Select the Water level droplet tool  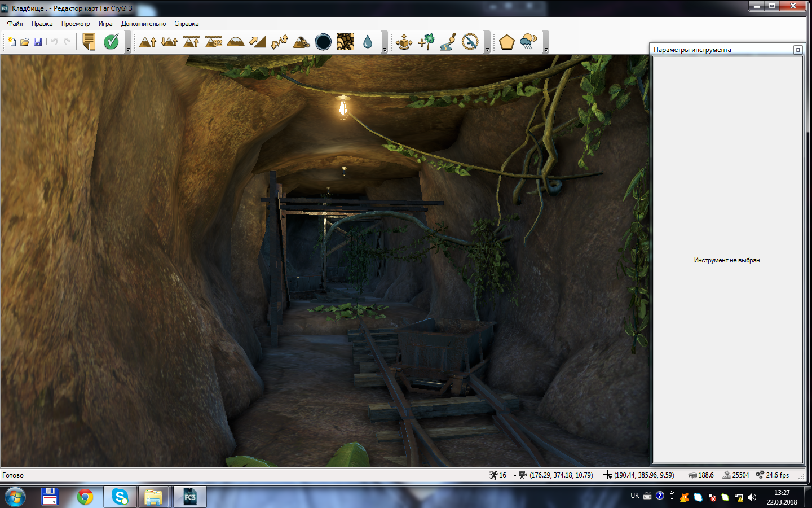[368, 42]
